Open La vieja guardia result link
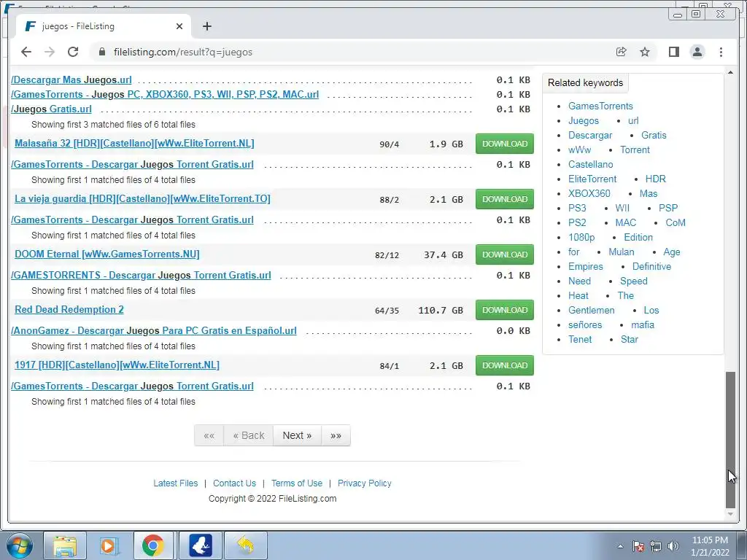 [142, 198]
